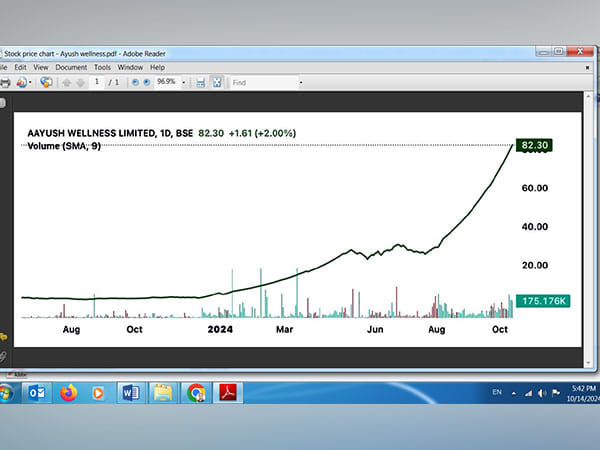Go to previous page arrow
Screen dimensions: 600x450
coord(67,82)
